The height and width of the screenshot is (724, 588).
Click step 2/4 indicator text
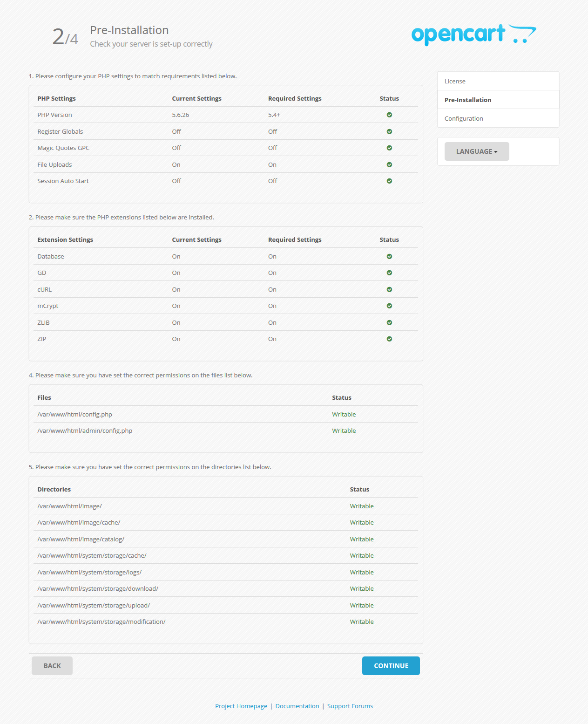[65, 37]
